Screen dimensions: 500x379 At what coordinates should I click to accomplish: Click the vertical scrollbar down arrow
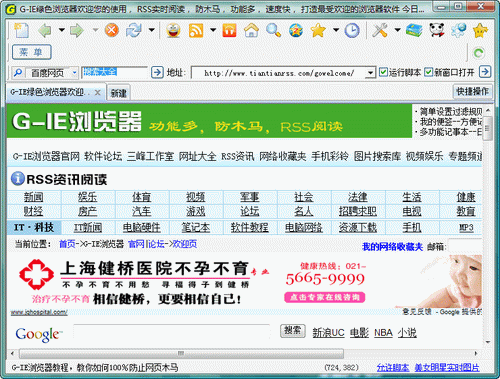488,342
